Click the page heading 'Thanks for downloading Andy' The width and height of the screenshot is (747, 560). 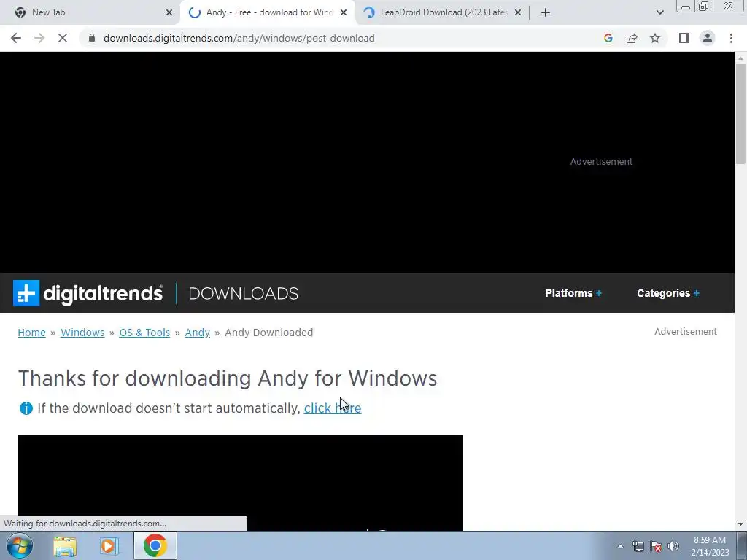tap(228, 378)
